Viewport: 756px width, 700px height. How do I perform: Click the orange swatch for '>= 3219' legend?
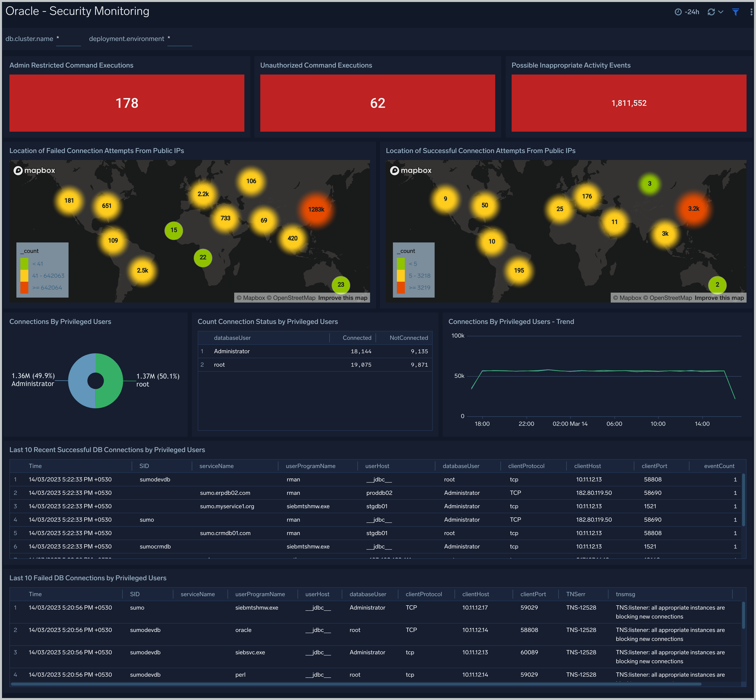click(401, 287)
